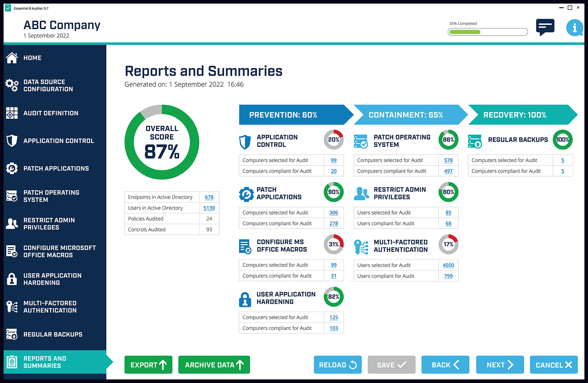Click the info help icon top right
588x383 pixels.
[x=574, y=28]
